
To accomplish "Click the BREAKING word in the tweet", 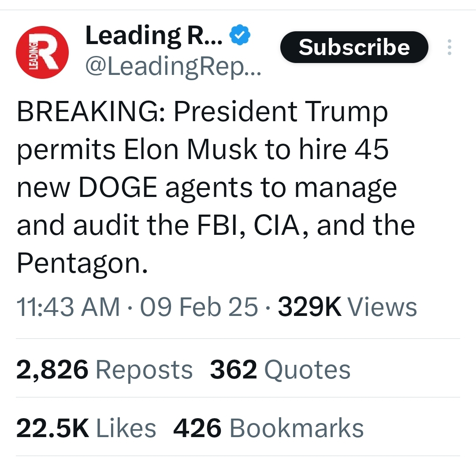I will [91, 111].
